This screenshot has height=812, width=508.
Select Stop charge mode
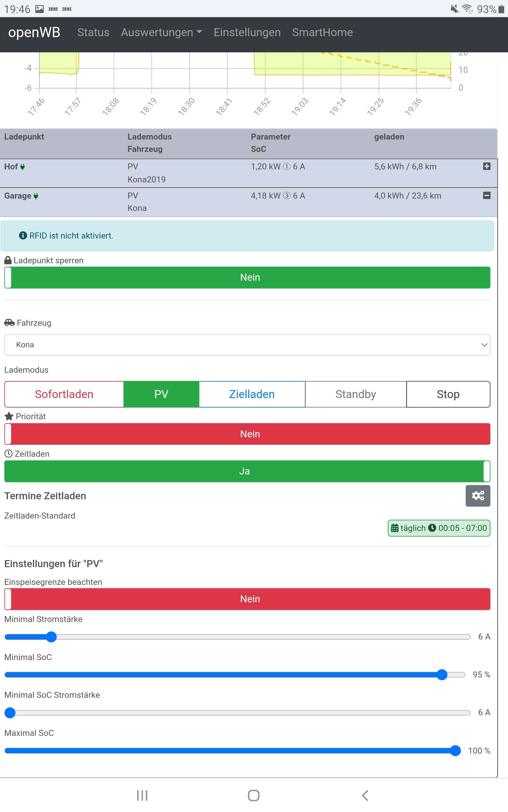448,394
